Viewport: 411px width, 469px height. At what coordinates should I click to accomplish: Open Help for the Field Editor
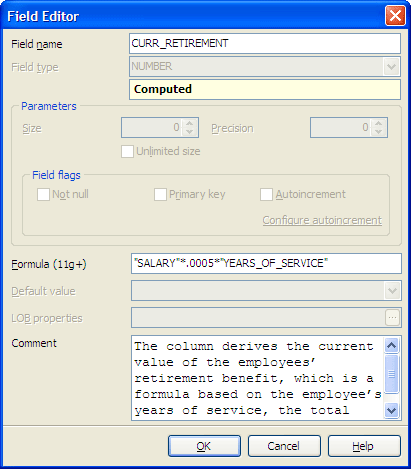364,446
